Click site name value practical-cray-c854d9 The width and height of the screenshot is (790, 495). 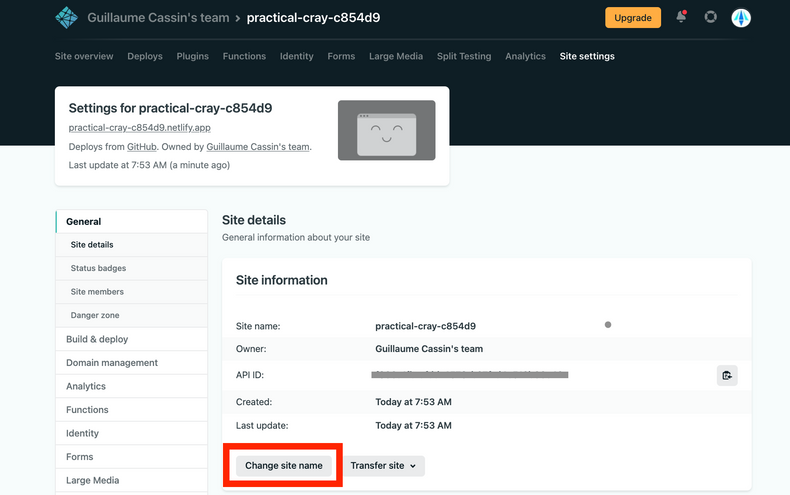tap(425, 326)
